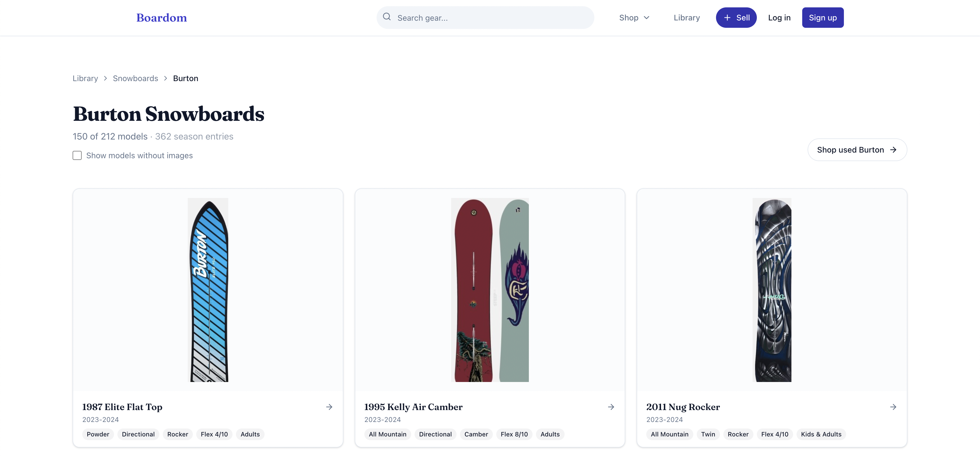Click the Boardom logo

point(161,17)
